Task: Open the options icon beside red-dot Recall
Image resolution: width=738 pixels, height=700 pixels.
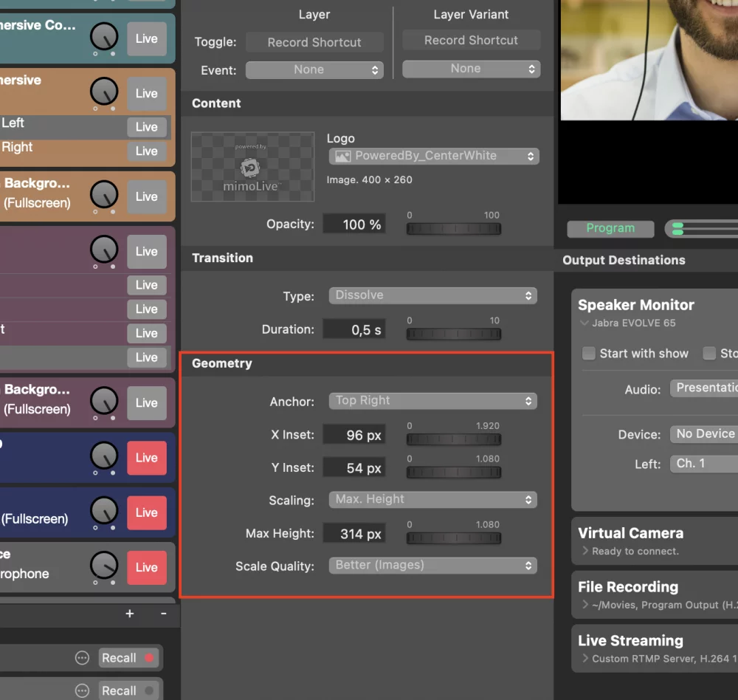Action: (x=82, y=658)
